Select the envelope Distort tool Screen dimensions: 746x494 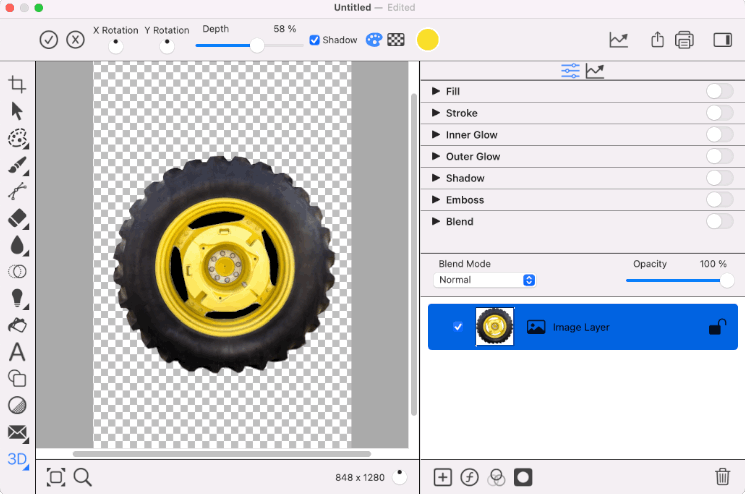pyautogui.click(x=18, y=433)
